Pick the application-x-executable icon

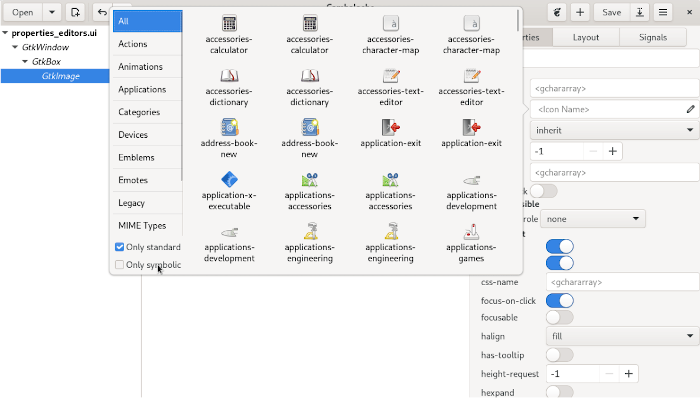tap(230, 181)
